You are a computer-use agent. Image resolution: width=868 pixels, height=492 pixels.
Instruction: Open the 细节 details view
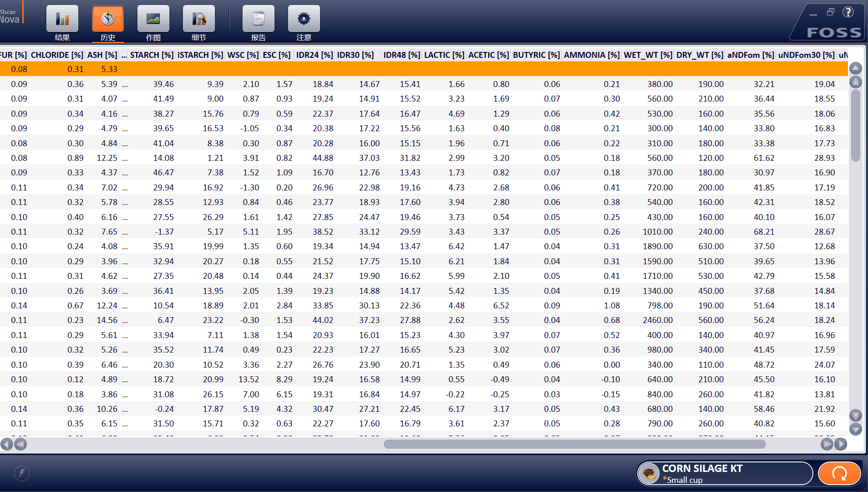click(199, 23)
